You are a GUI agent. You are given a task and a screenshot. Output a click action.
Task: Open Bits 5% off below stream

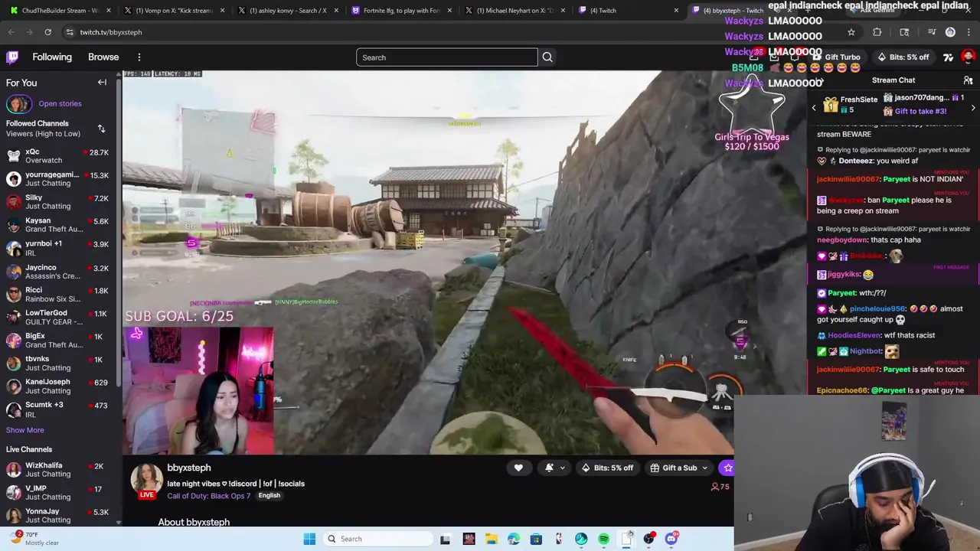(607, 468)
